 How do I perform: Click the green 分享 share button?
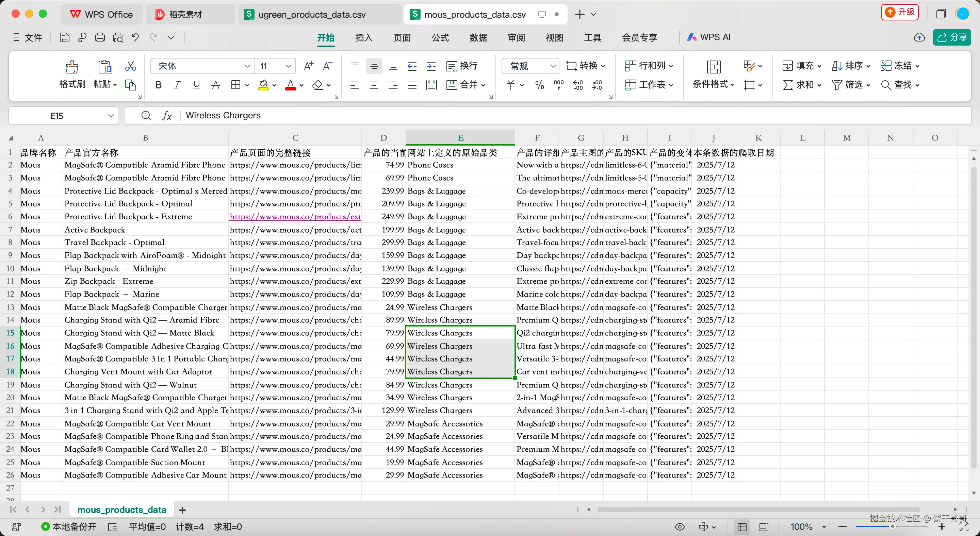(x=952, y=38)
